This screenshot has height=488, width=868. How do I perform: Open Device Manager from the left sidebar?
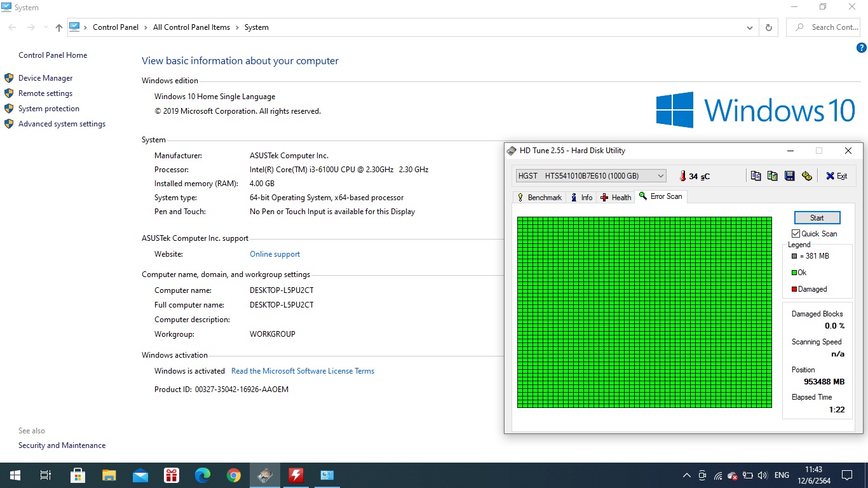click(x=45, y=78)
